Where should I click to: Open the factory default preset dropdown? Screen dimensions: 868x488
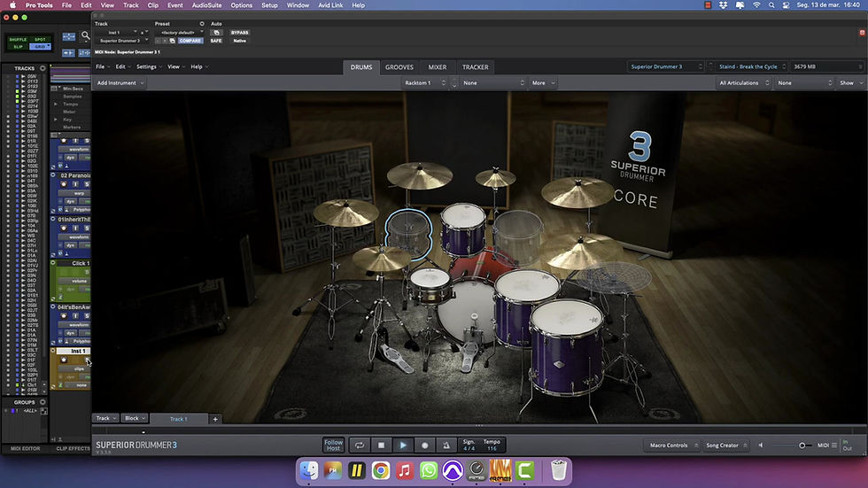(x=179, y=33)
